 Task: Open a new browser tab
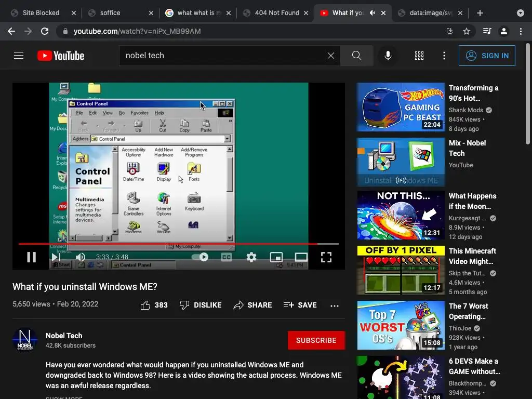click(480, 13)
